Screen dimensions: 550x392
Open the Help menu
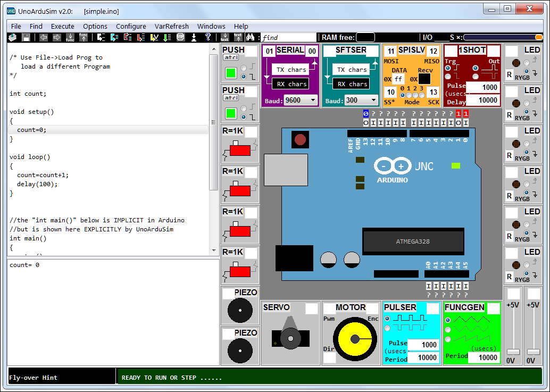click(241, 26)
